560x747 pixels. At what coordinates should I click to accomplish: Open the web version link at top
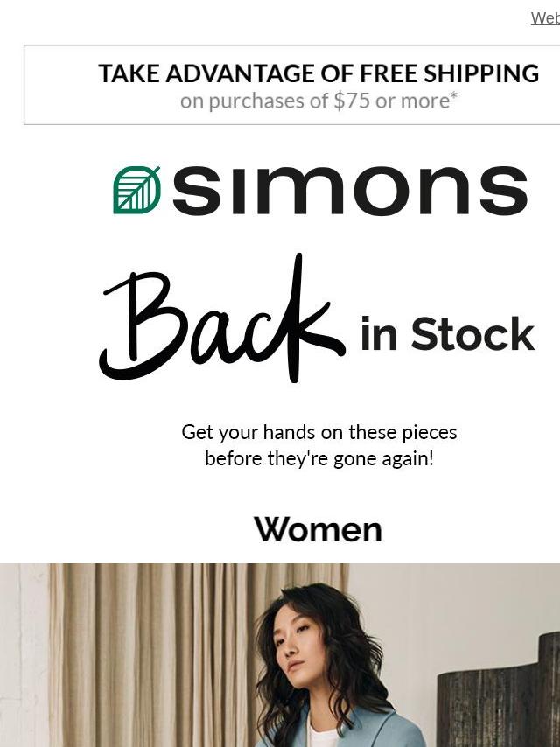click(x=545, y=18)
